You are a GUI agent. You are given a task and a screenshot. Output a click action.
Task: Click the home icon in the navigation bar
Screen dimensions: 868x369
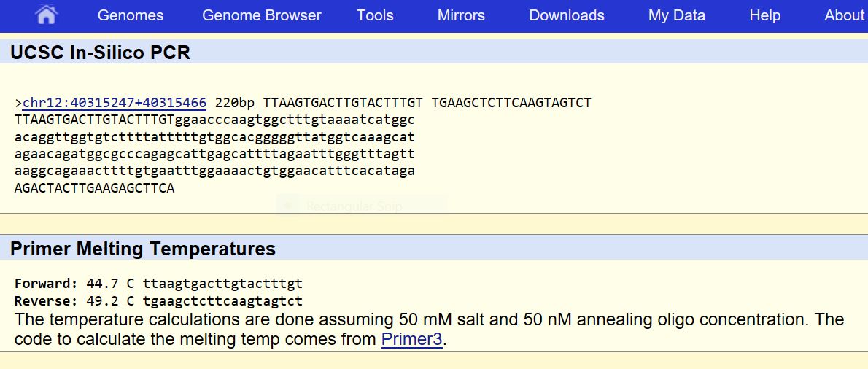click(46, 15)
